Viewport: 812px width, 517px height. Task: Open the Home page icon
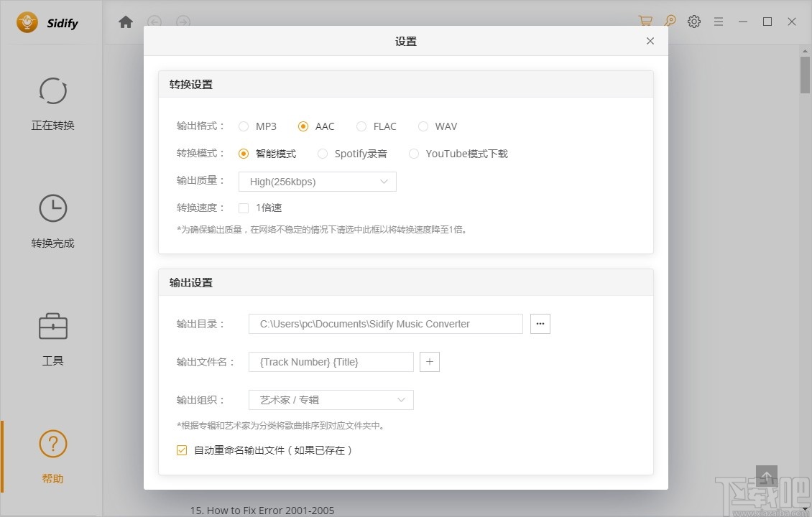tap(125, 22)
